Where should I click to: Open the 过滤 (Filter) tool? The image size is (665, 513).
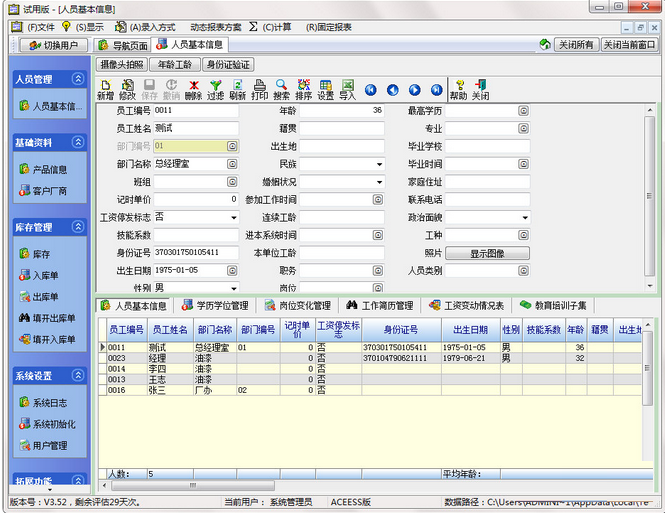pyautogui.click(x=215, y=90)
